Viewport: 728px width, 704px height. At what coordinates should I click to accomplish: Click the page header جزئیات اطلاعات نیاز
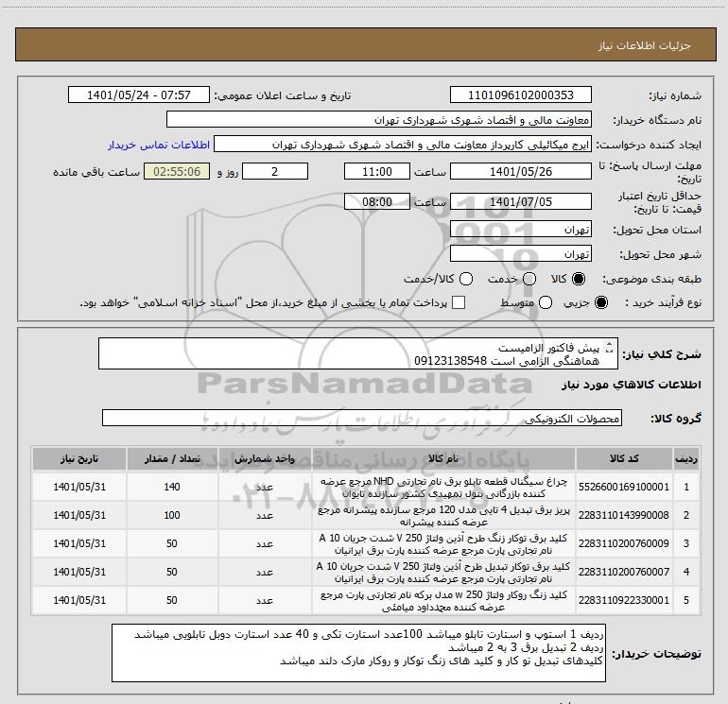click(x=645, y=45)
